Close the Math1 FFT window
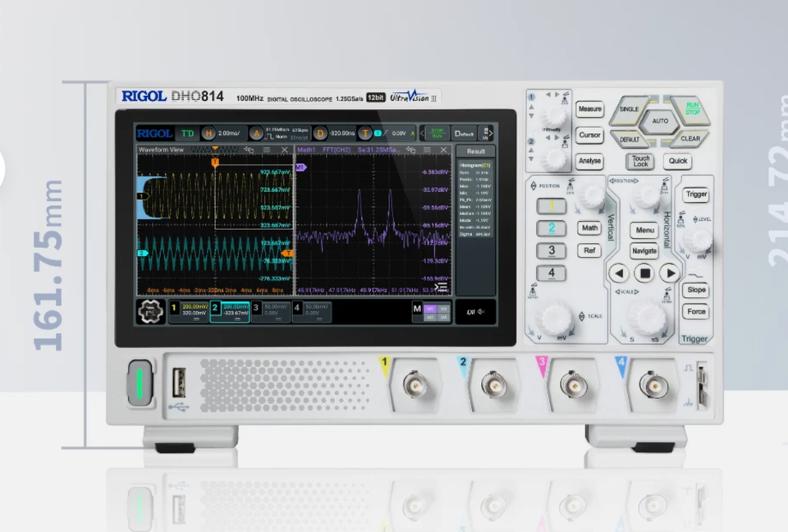This screenshot has height=532, width=788. pos(443,150)
